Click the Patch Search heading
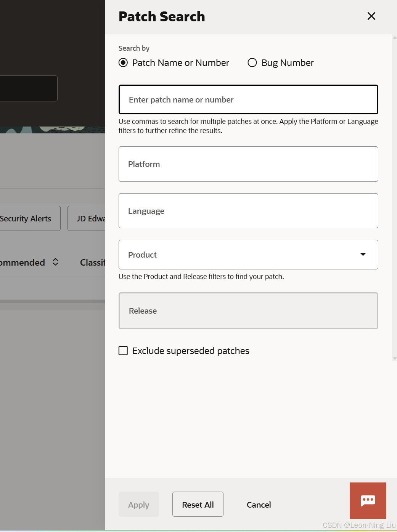This screenshot has width=397, height=532. click(162, 17)
